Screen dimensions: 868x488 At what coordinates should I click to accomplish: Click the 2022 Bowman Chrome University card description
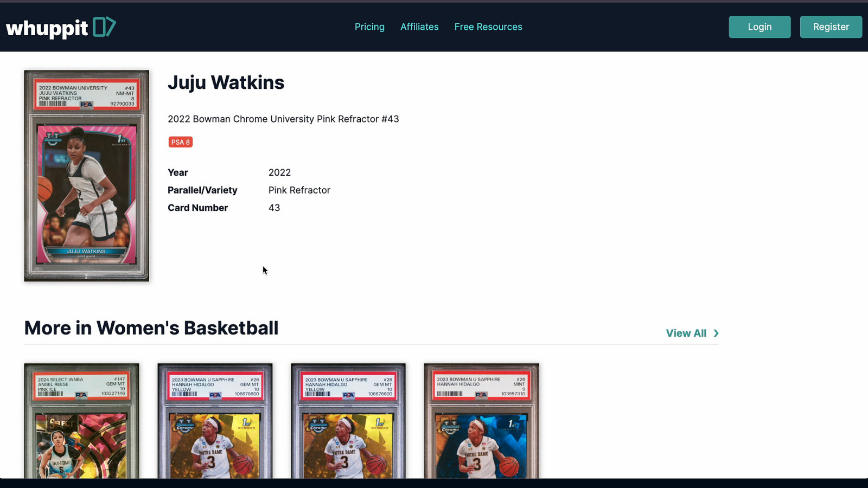[283, 119]
